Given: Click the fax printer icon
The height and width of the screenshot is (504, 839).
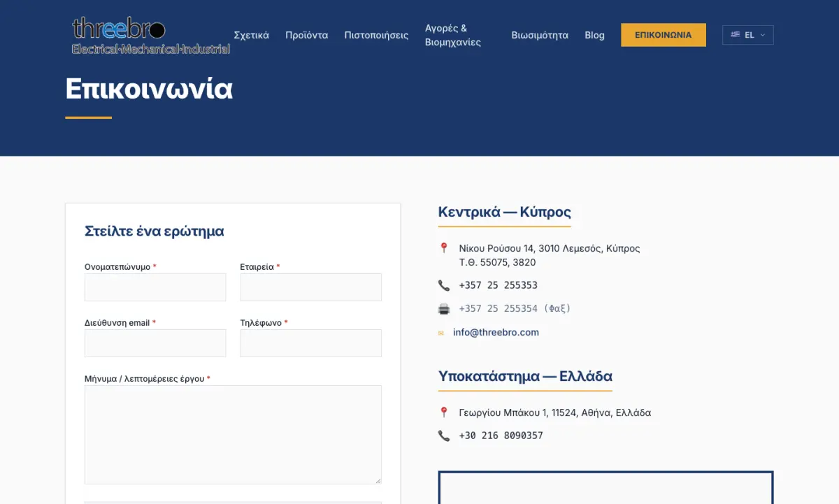Looking at the screenshot, I should [444, 308].
